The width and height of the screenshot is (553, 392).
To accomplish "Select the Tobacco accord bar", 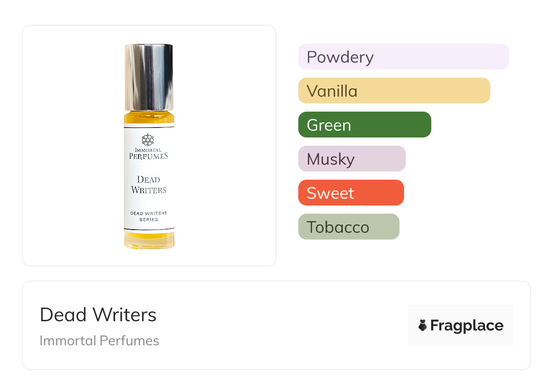I will pyautogui.click(x=349, y=227).
